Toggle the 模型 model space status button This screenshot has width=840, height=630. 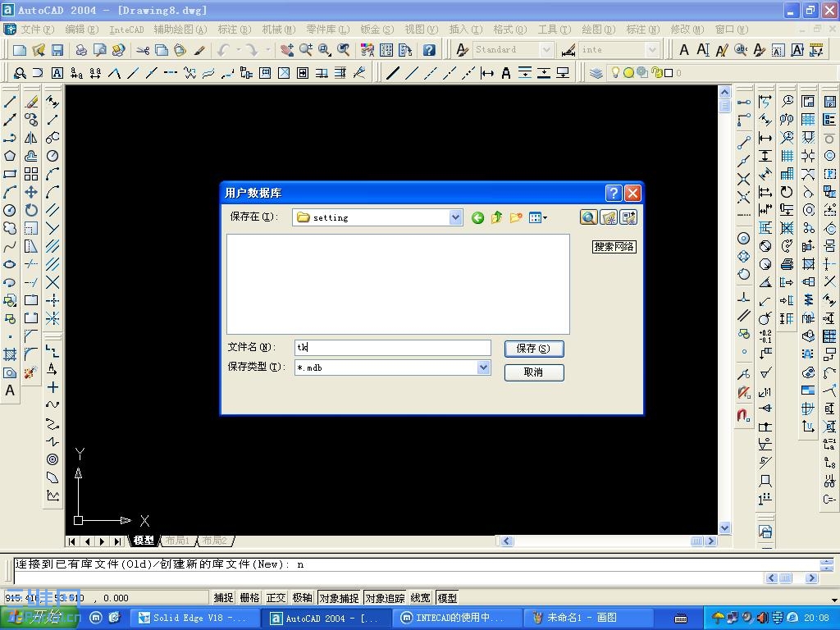(447, 598)
